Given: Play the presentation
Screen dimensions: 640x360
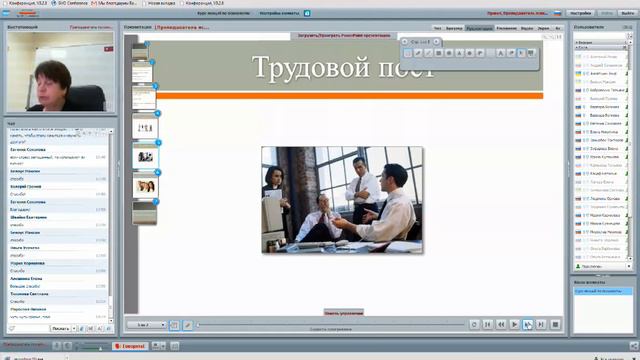Looking at the screenshot, I should [x=514, y=324].
